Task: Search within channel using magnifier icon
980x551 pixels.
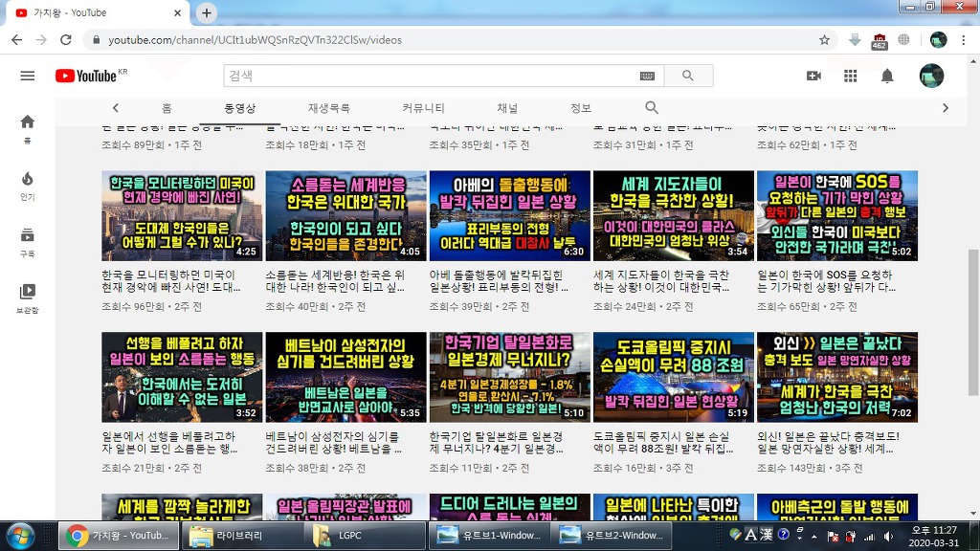Action: 652,108
